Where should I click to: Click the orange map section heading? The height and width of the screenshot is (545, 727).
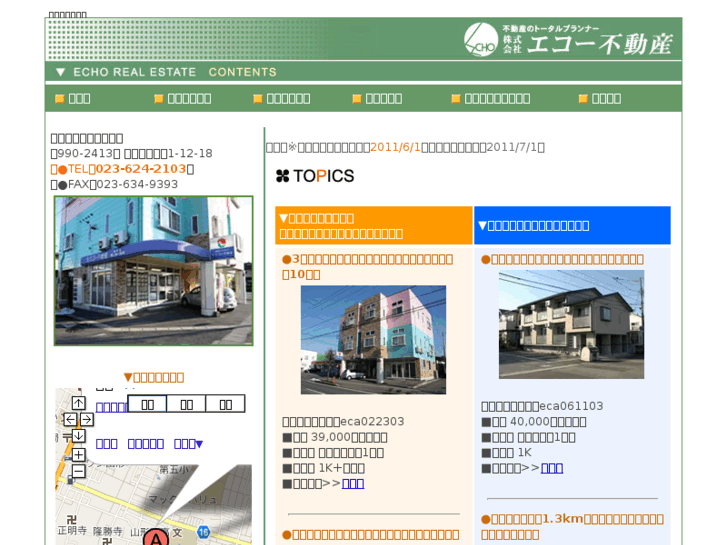tap(154, 378)
